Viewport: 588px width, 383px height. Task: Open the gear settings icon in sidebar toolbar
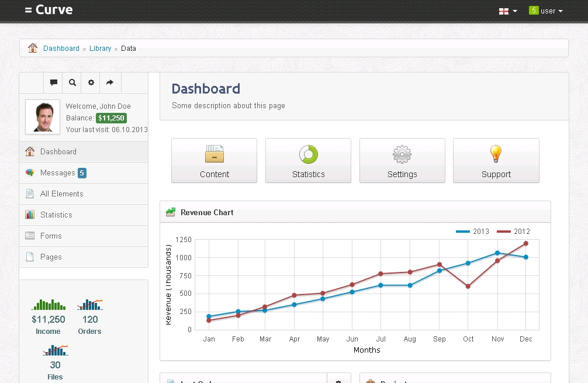click(x=91, y=82)
